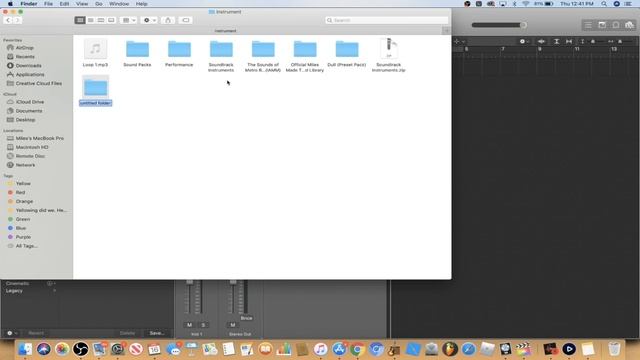Open the Finder action gear menu
This screenshot has width=640, height=360.
(x=149, y=20)
